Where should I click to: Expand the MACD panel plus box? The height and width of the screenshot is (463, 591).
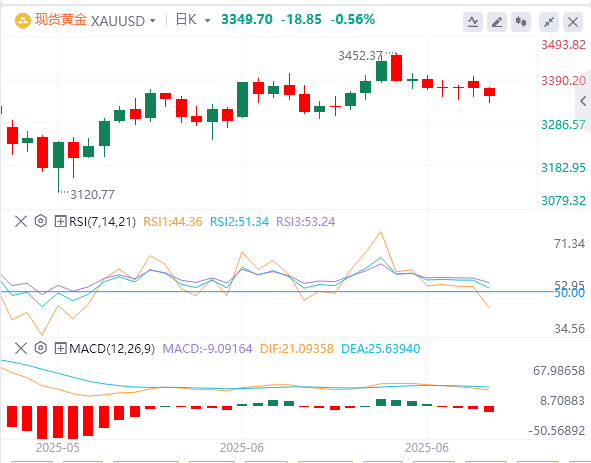[x=60, y=348]
